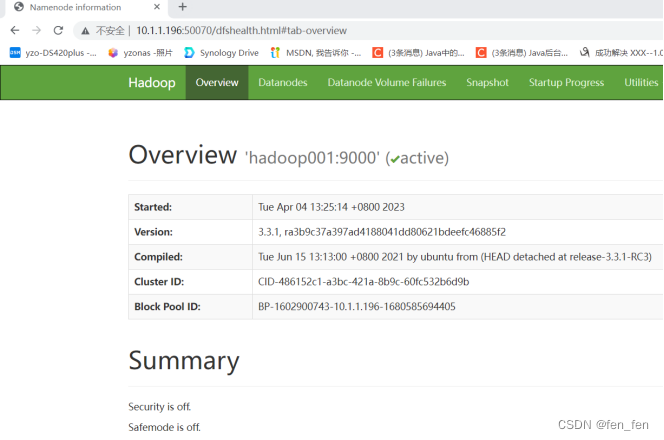Click the 'Started:' label cell
Image resolution: width=664 pixels, height=440 pixels.
(x=191, y=207)
